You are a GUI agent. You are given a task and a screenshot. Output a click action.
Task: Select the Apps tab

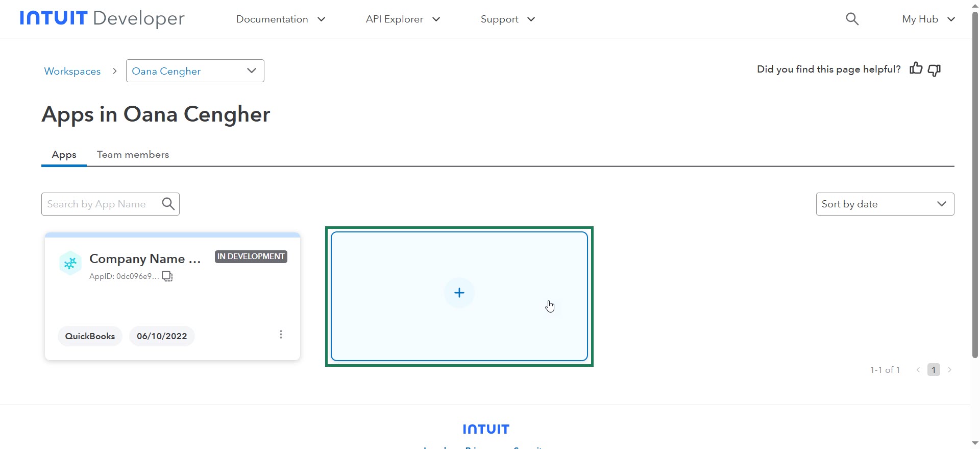tap(64, 154)
